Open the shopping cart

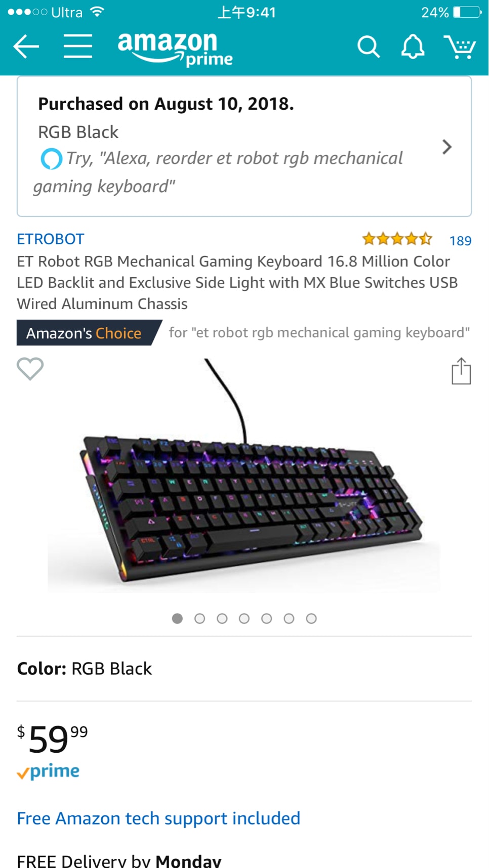coord(460,47)
